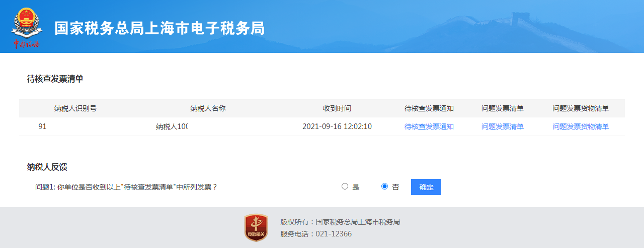
Task: Select the 否 radio button
Action: point(385,187)
